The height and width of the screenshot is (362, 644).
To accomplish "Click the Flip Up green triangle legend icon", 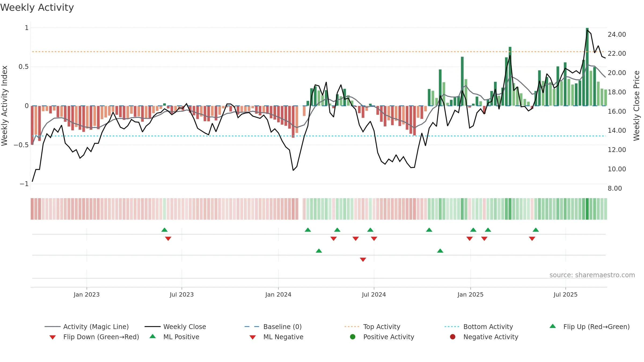I will coord(553,326).
